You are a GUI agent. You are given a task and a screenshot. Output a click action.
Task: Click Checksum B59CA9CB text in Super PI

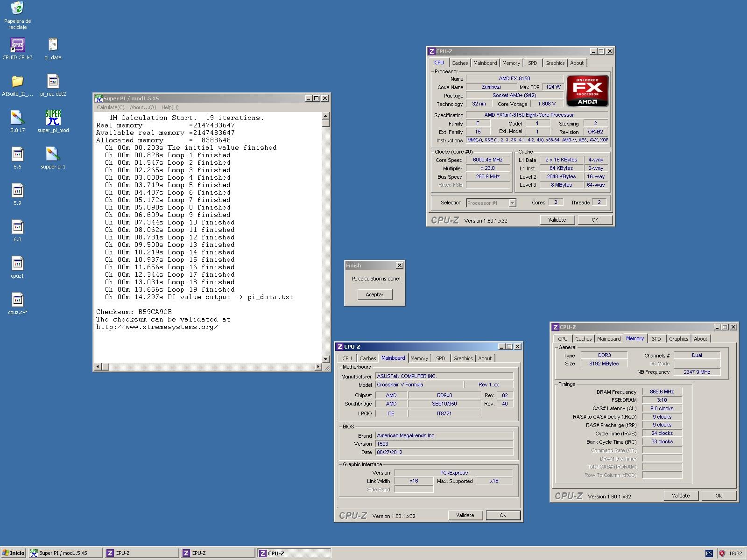tap(134, 312)
